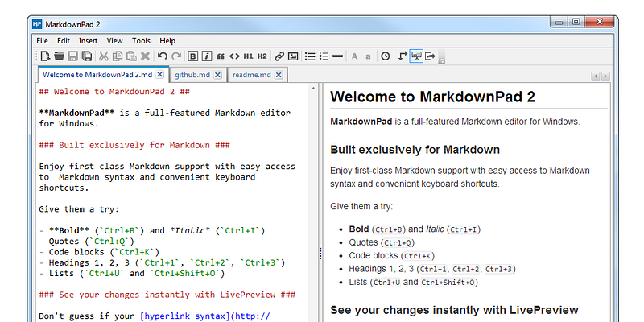Click the dotted splitter grip between panes
This screenshot has height=322, width=644.
click(320, 253)
